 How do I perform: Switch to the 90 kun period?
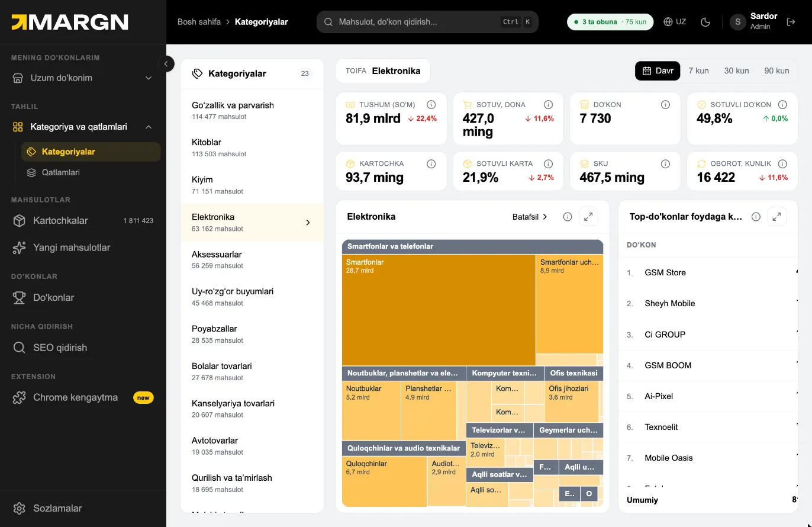coord(776,70)
